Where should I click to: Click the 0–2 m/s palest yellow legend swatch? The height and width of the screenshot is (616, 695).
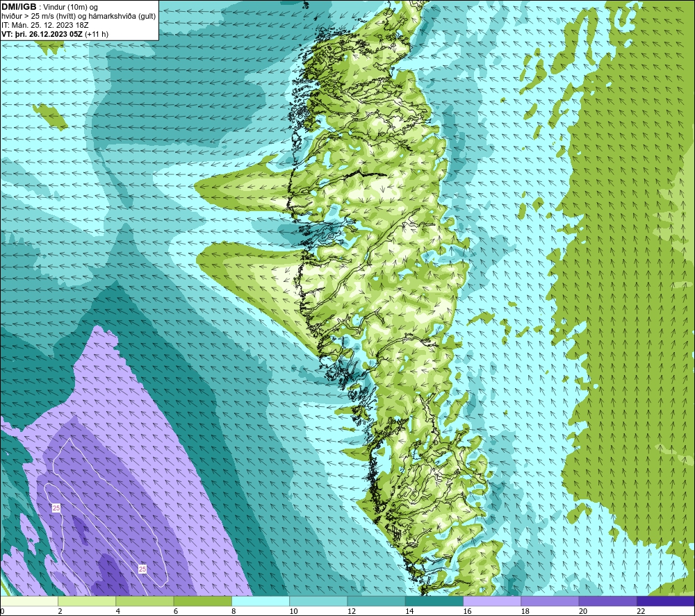(x=28, y=601)
